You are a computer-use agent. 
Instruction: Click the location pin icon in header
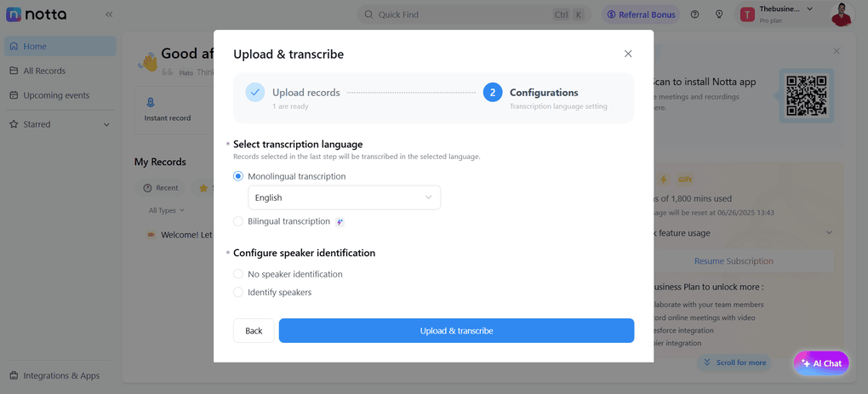719,14
